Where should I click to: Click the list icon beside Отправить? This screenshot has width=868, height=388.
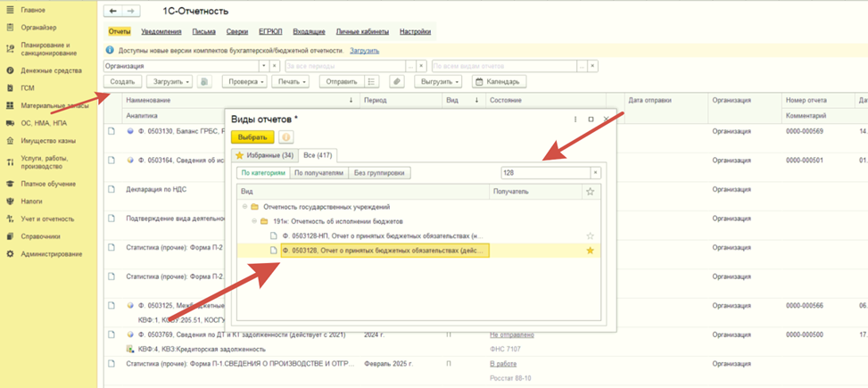pyautogui.click(x=371, y=81)
